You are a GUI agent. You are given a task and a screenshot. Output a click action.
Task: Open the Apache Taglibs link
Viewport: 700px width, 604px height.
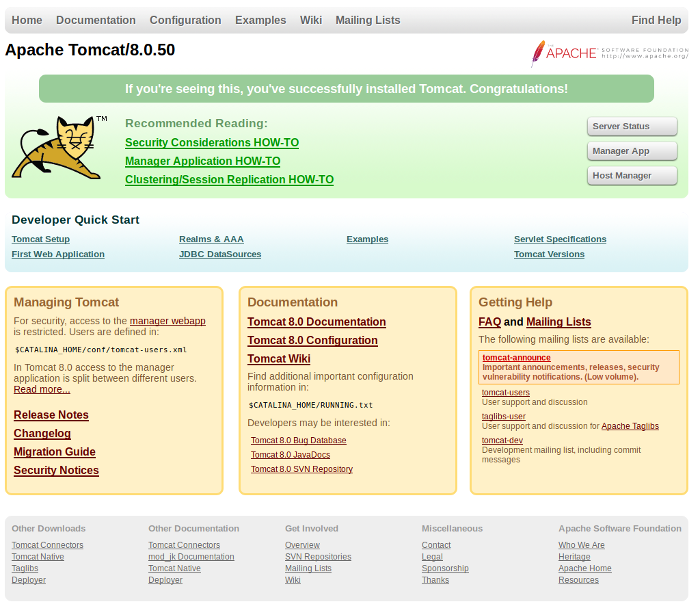click(630, 426)
